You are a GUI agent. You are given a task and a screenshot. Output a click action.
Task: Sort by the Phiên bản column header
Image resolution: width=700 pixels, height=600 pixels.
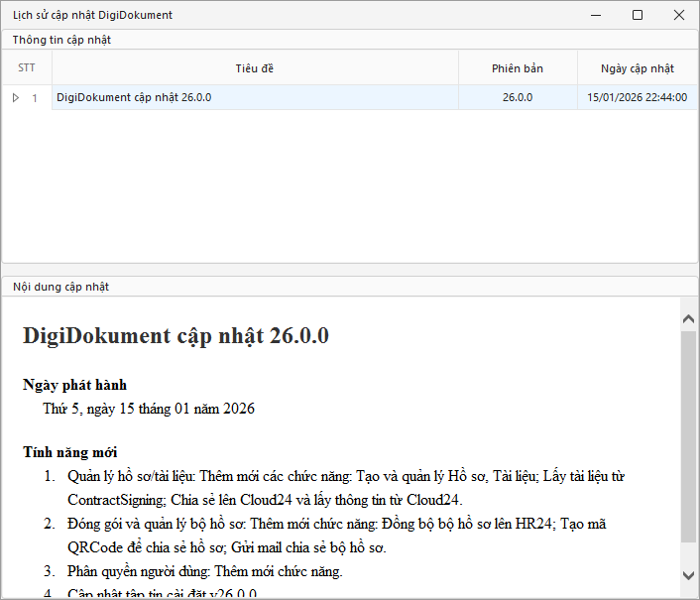click(x=518, y=68)
